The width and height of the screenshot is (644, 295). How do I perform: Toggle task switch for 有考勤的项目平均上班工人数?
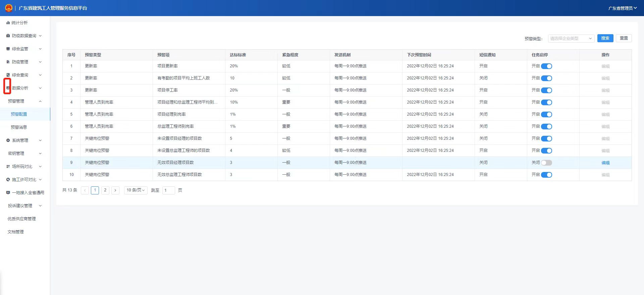pyautogui.click(x=546, y=78)
